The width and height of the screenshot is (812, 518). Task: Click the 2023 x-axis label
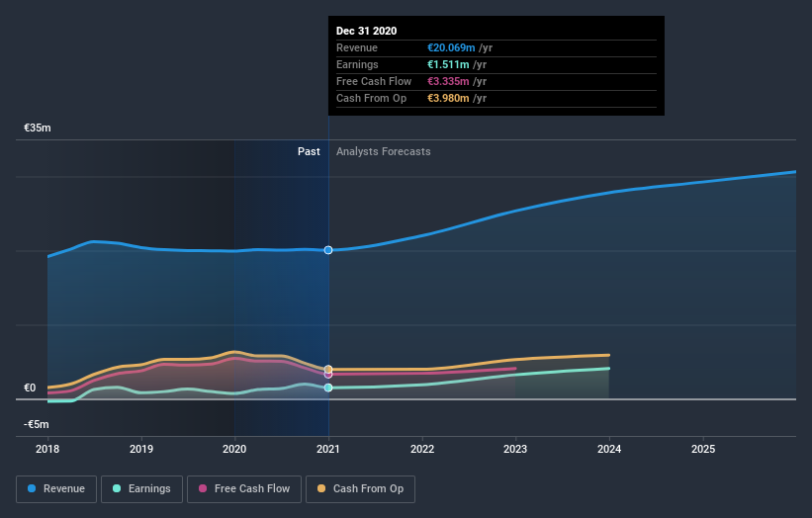(515, 449)
